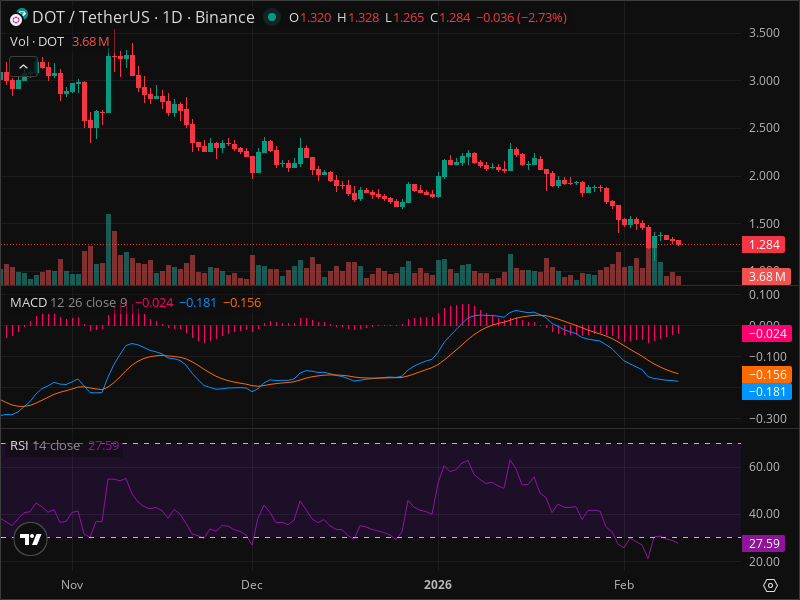Click the Dec label on the time axis
The image size is (800, 600).
point(252,585)
